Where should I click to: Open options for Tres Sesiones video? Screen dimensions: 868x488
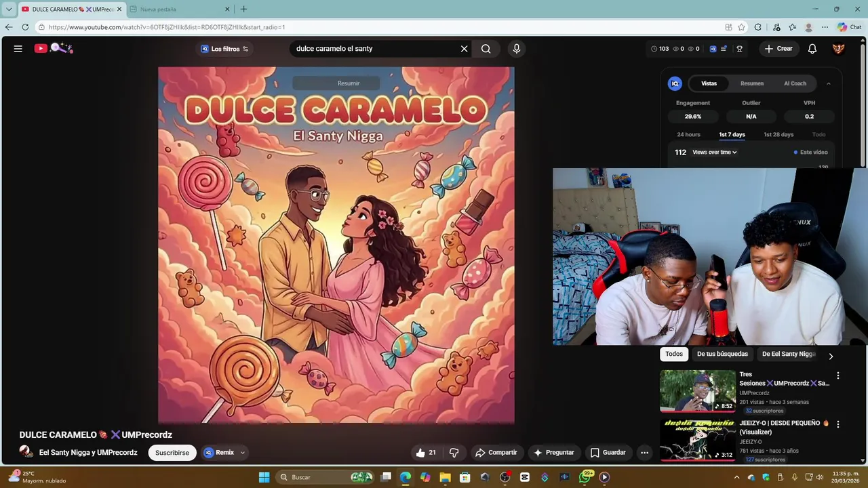coord(838,375)
